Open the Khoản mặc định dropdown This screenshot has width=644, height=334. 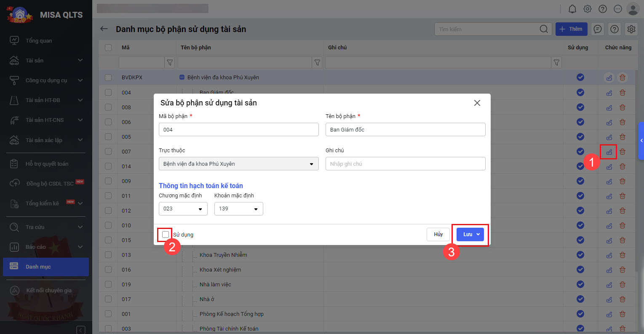238,209
